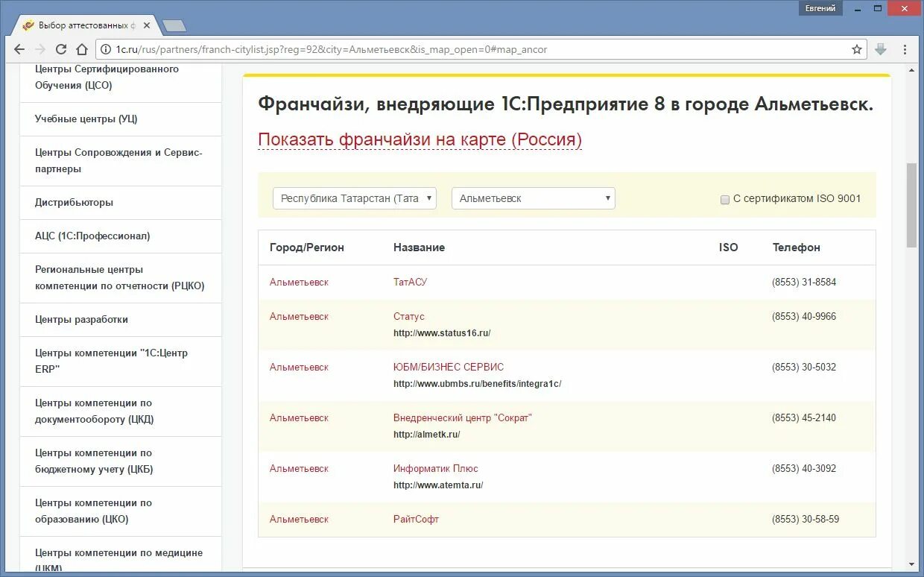The image size is (924, 577).
Task: Open the downloads arrow extension icon
Action: click(x=881, y=49)
